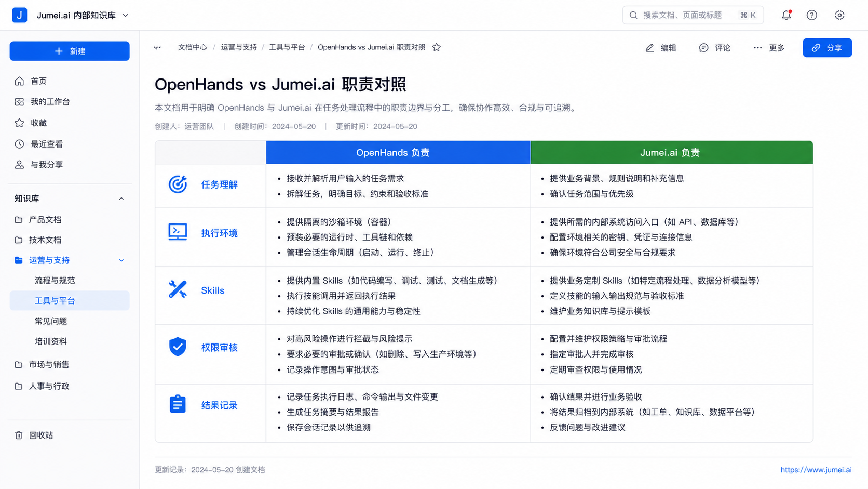Click the 权限审核 shield icon

178,347
